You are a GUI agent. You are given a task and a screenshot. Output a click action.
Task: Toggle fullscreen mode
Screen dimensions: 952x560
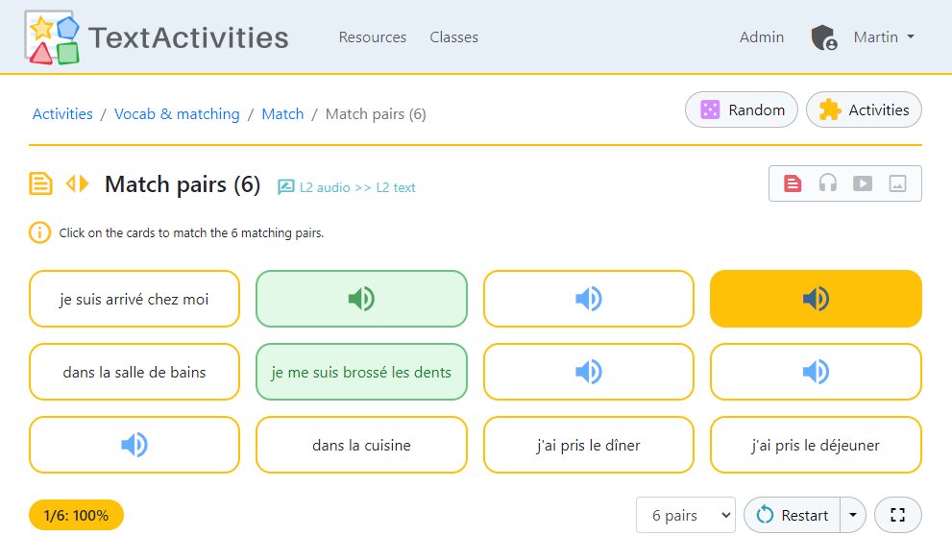tap(897, 515)
